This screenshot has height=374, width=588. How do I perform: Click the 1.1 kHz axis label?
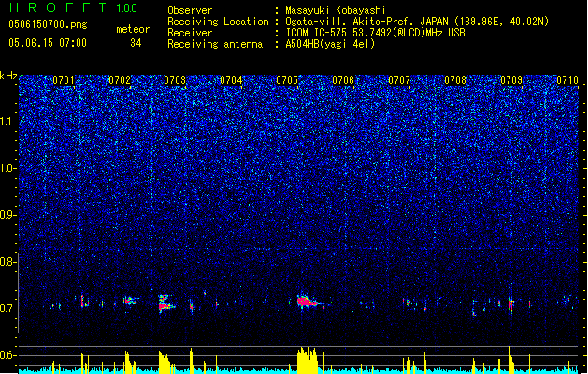tap(8, 122)
